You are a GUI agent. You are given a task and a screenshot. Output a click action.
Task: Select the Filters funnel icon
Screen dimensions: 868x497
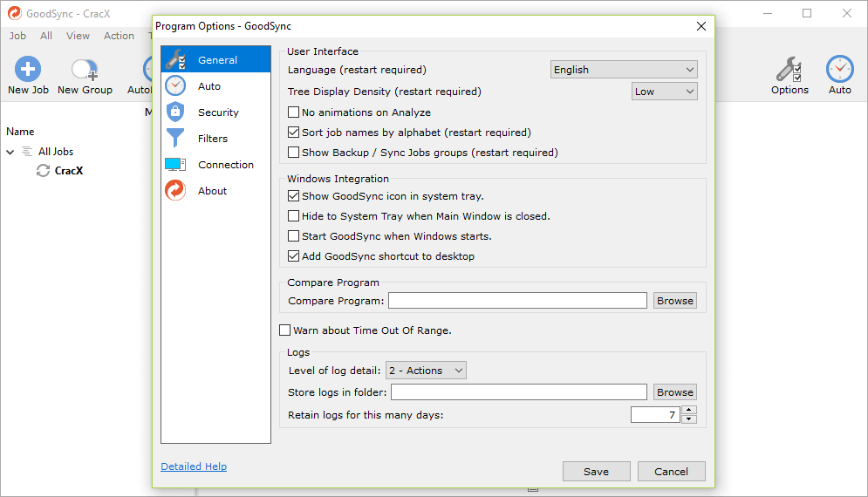175,138
